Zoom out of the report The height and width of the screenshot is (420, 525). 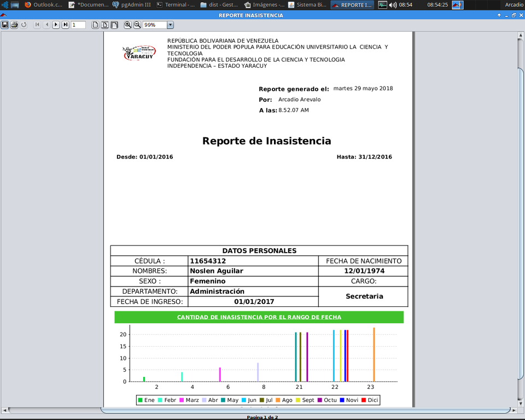point(137,25)
